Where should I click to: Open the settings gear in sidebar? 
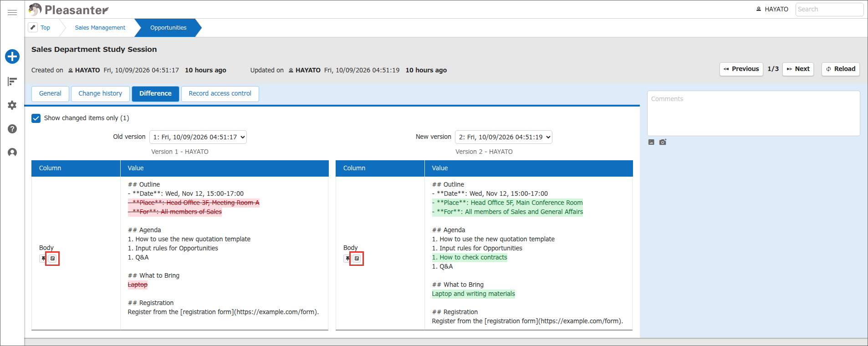tap(12, 105)
